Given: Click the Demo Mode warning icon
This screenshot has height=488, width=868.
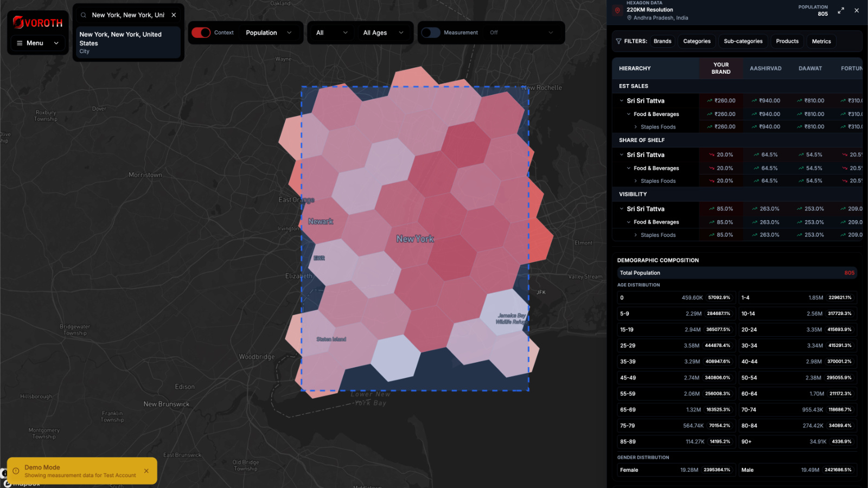Looking at the screenshot, I should 16,471.
